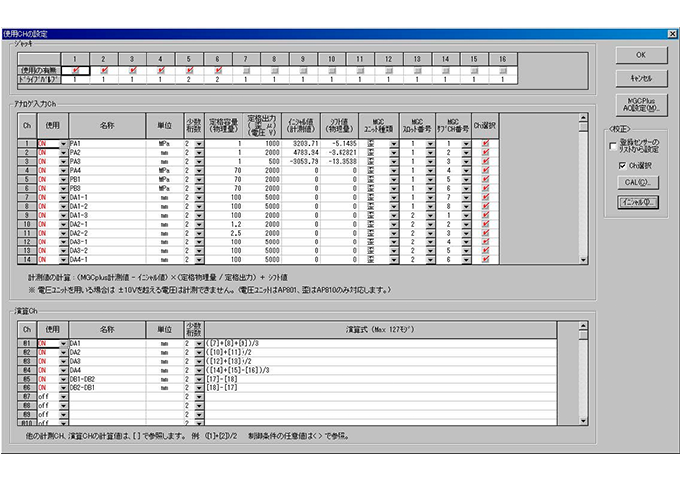Click the OK button
The height and width of the screenshot is (480, 680).
641,55
